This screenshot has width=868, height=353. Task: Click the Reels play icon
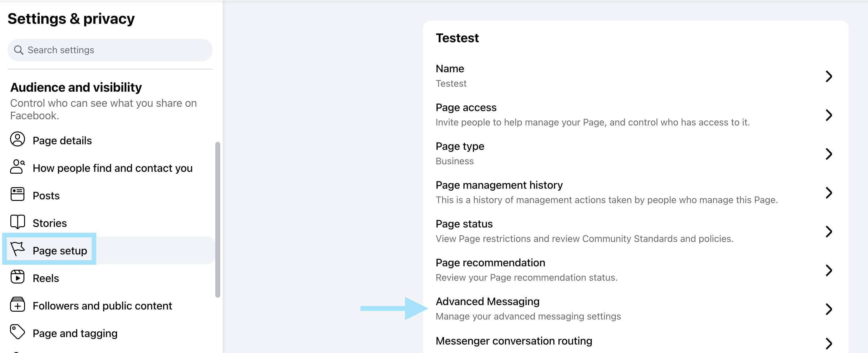17,277
